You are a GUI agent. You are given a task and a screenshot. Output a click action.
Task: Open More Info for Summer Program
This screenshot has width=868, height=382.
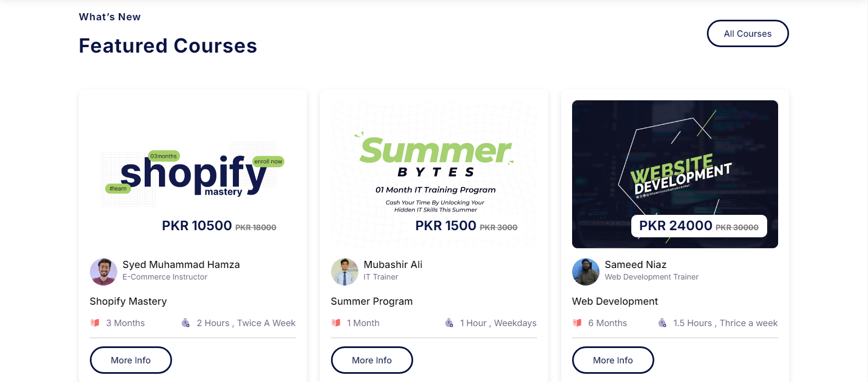(x=372, y=360)
